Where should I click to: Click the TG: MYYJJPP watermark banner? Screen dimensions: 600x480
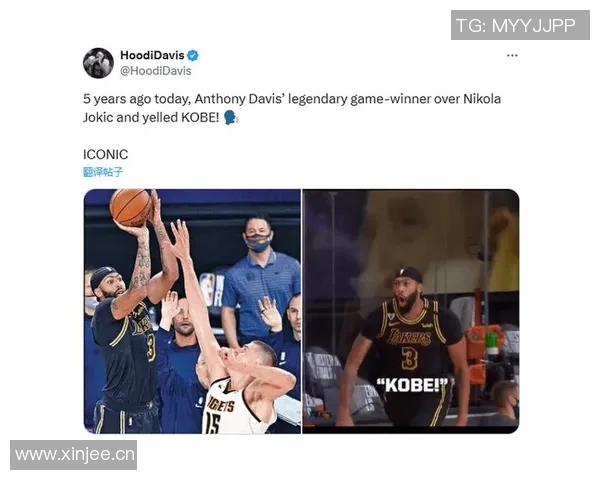click(520, 25)
